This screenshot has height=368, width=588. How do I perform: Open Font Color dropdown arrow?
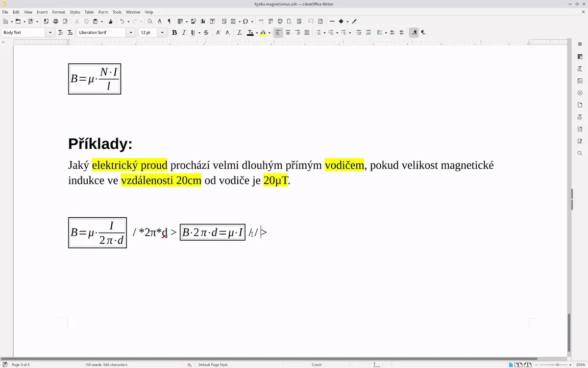[257, 33]
